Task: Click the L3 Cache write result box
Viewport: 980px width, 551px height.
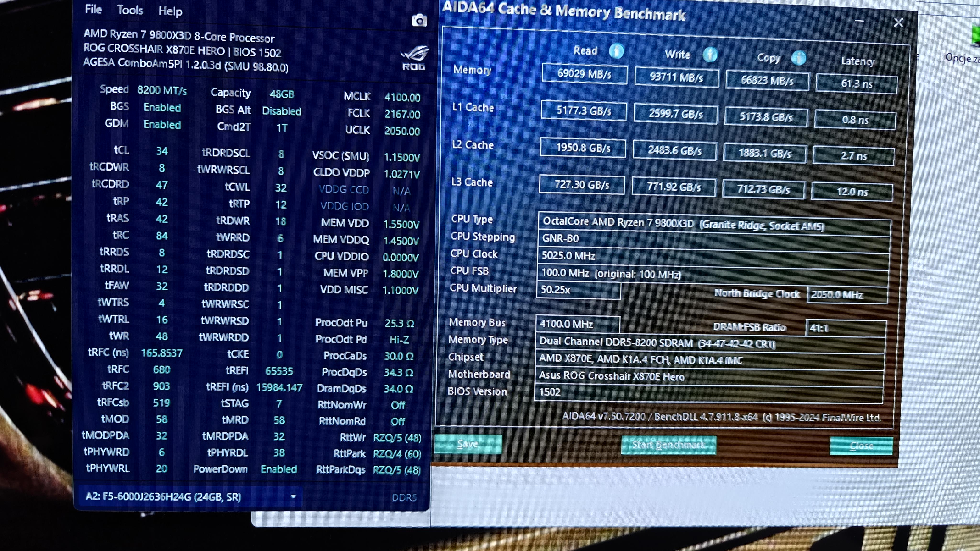Action: (674, 187)
